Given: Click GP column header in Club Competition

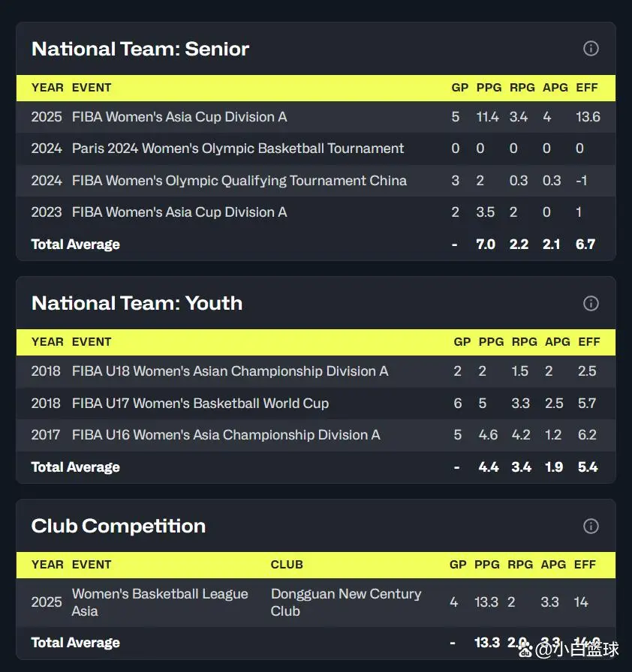Looking at the screenshot, I should click(458, 565).
